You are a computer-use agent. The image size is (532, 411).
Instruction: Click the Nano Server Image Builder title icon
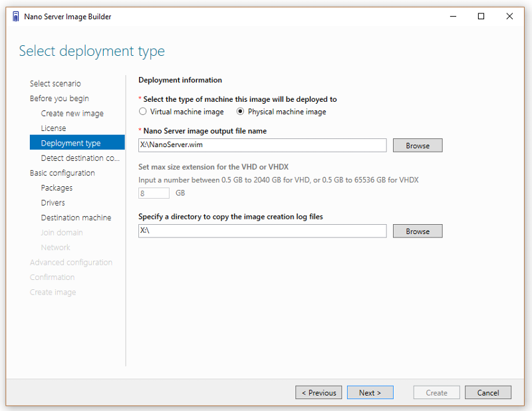tap(15, 16)
